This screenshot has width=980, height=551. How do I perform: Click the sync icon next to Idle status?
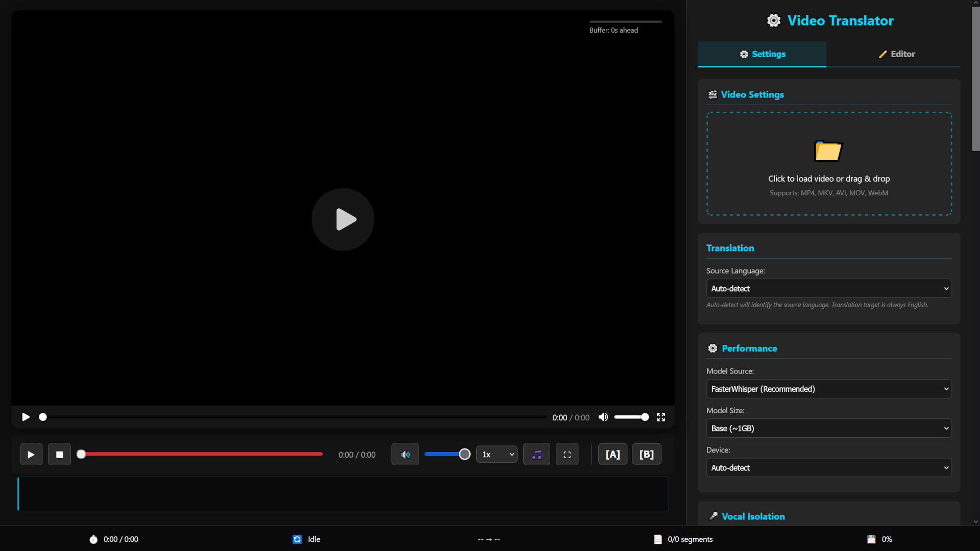[298, 539]
